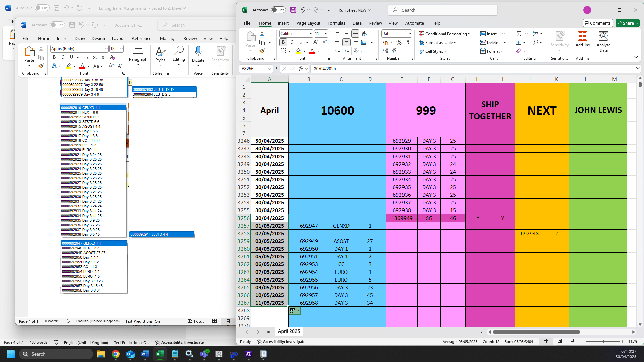
Task: Open font size dropdown in Excel
Action: click(x=326, y=34)
